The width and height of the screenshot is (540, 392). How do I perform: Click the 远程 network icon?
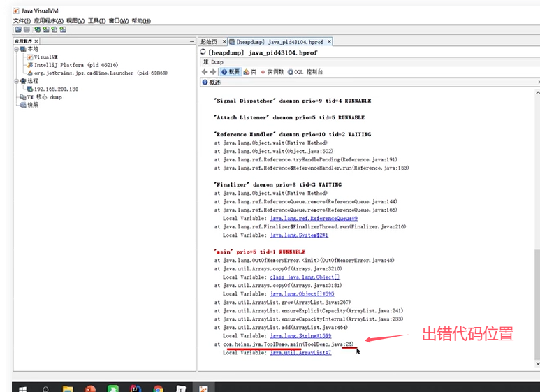pyautogui.click(x=23, y=81)
